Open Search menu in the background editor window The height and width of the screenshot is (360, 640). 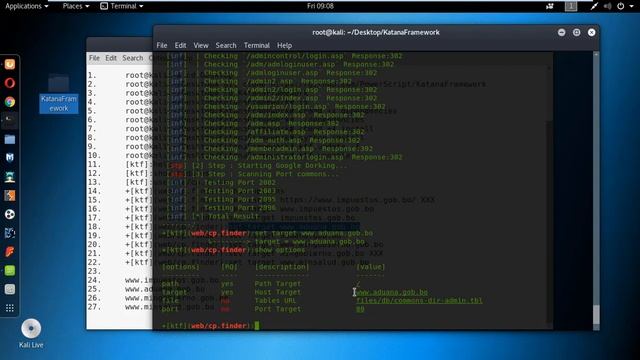coord(133,58)
